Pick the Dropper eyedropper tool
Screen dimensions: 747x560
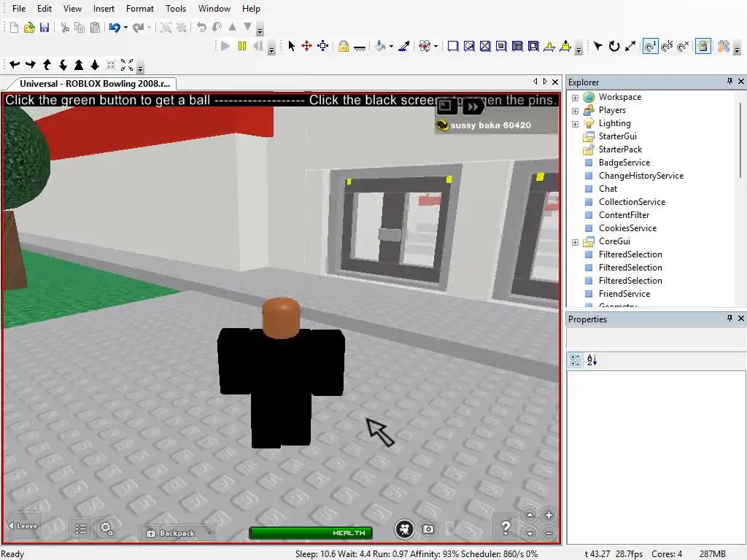click(x=404, y=46)
